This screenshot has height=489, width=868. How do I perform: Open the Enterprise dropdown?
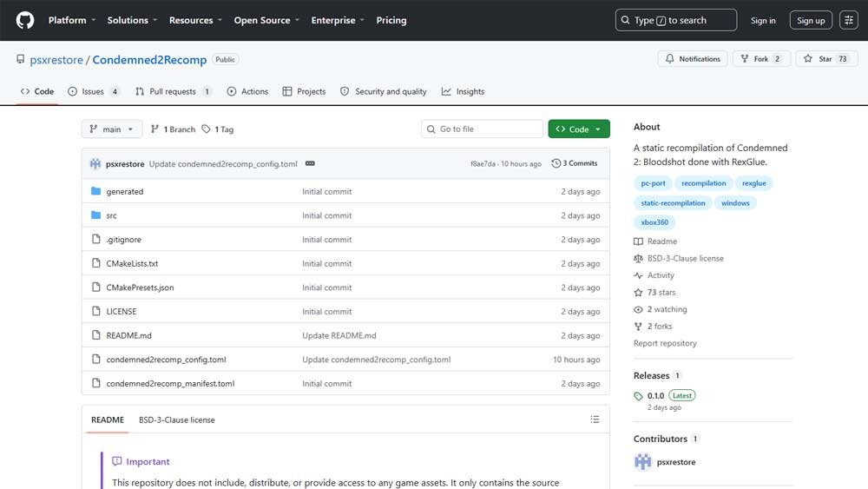click(x=338, y=21)
